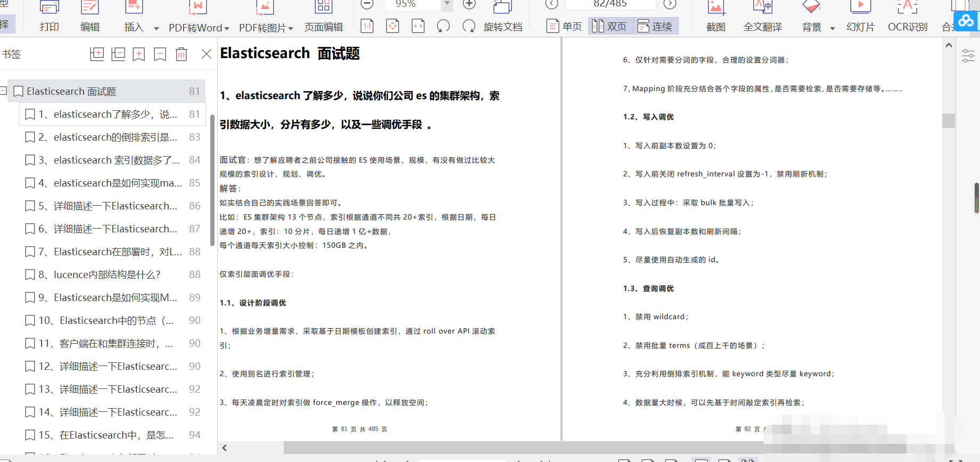Open bookmark 5、详细描述一下Elasticsearch
Viewport: 980px width, 462px height.
tap(112, 206)
